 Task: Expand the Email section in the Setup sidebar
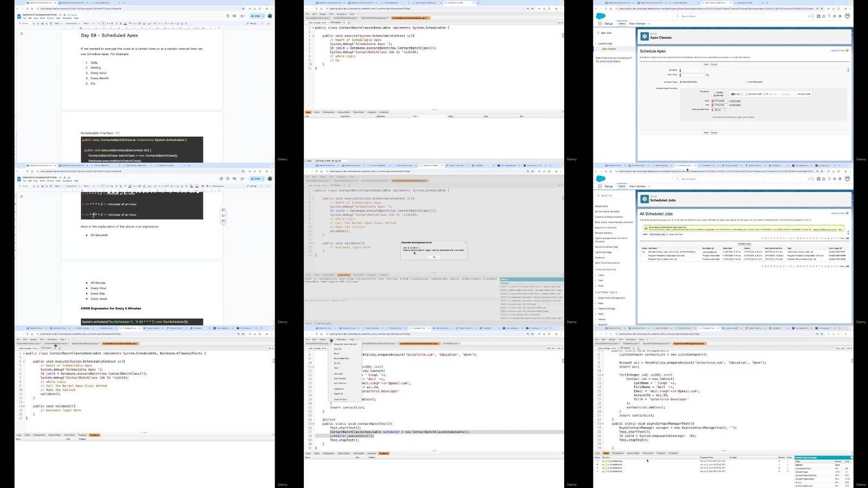click(x=597, y=286)
